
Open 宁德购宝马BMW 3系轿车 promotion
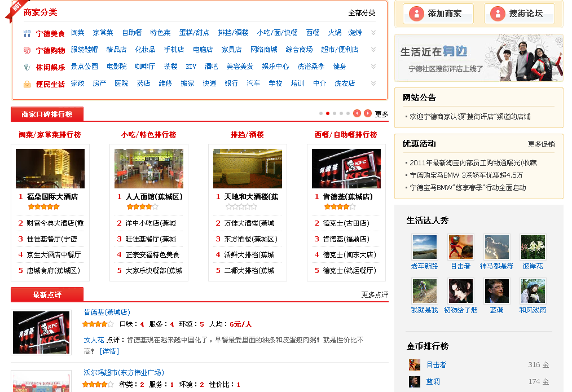click(466, 175)
